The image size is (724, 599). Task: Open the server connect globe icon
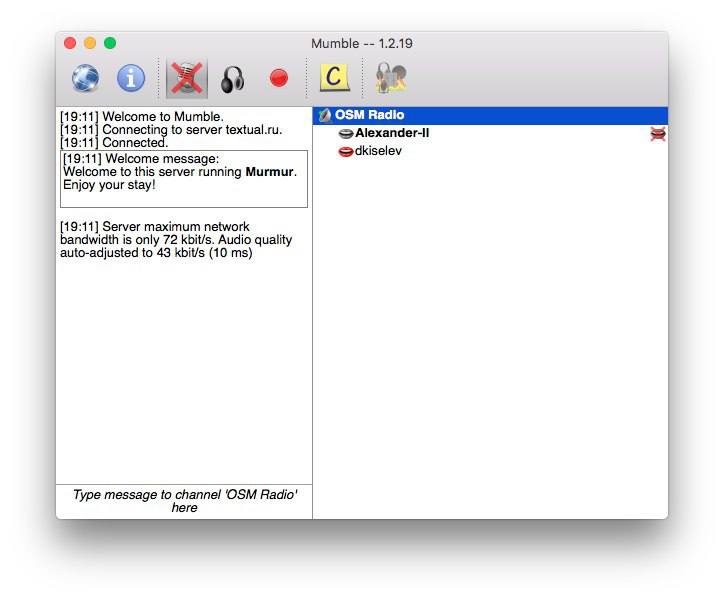pyautogui.click(x=85, y=78)
